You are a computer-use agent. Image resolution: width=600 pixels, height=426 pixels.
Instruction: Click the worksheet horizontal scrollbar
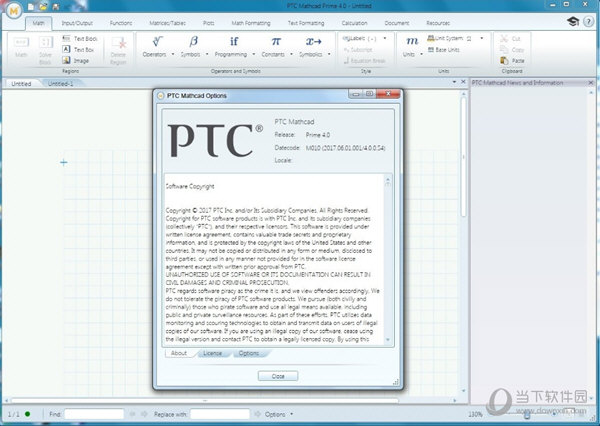point(205,401)
